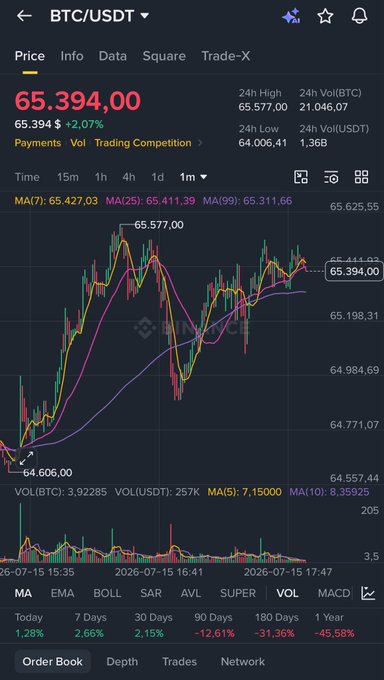Expand the chart to fullscreen
Image resolution: width=384 pixels, height=680 pixels.
tap(26, 458)
